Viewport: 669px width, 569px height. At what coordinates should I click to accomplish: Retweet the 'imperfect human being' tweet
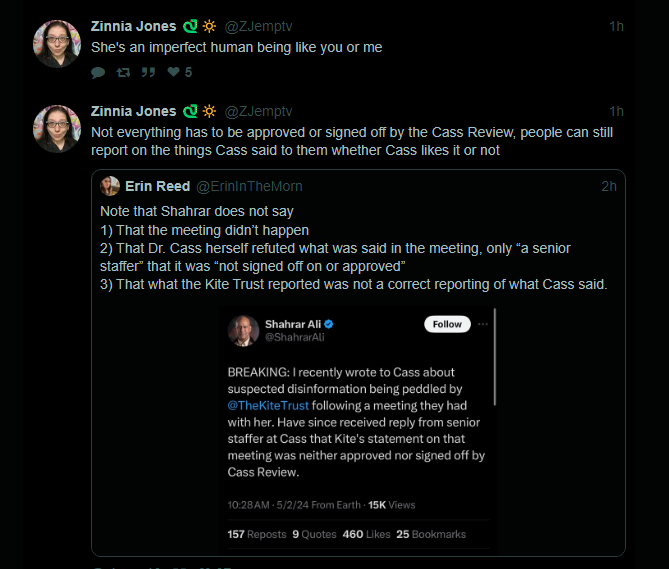[123, 73]
